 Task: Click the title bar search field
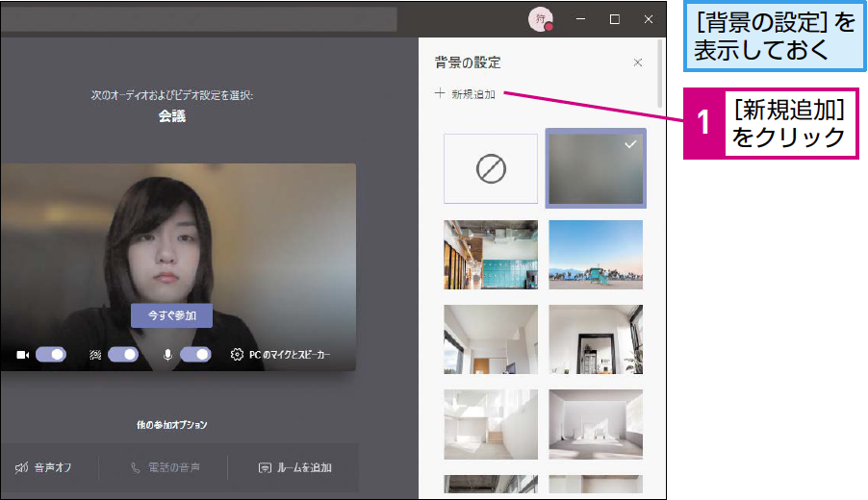click(199, 19)
